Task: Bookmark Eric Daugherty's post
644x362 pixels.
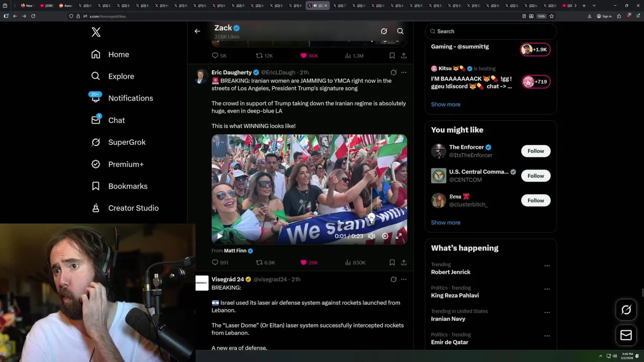Action: coord(392,262)
